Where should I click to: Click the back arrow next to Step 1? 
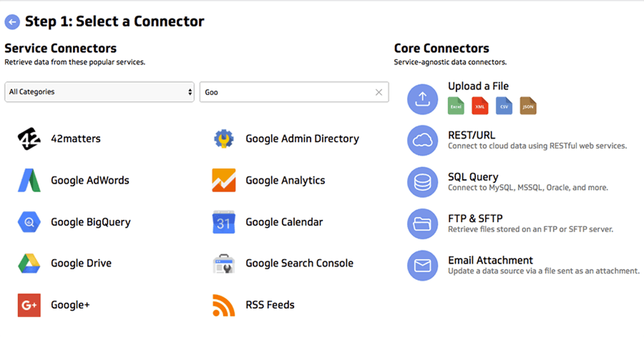12,22
